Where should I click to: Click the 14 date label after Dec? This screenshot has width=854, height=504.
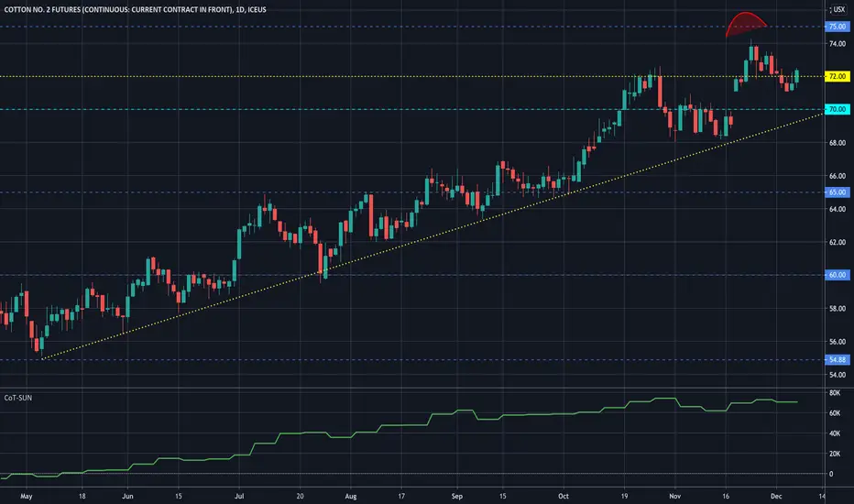(x=822, y=497)
